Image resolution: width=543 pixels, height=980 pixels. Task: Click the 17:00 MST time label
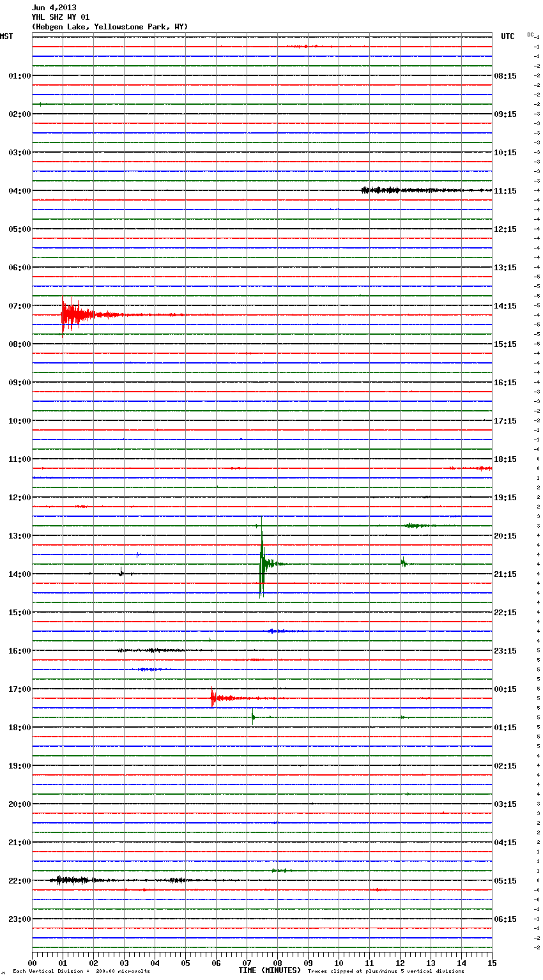click(19, 689)
